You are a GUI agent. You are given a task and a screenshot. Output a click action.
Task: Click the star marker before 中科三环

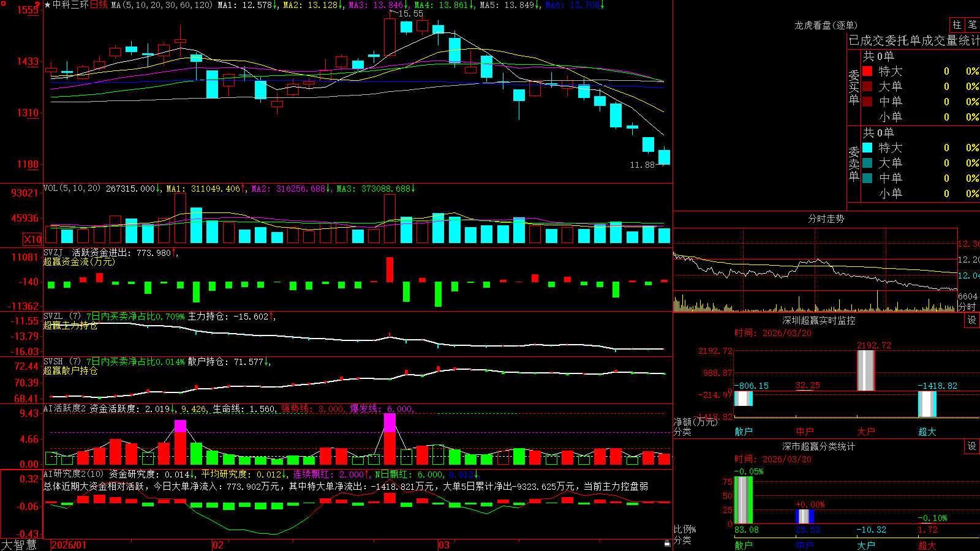pyautogui.click(x=47, y=5)
